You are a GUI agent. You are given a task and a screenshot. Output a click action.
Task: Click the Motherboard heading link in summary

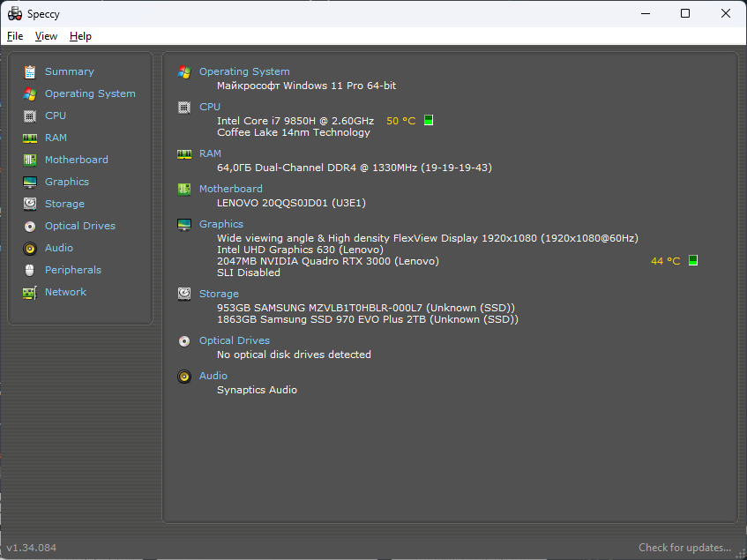click(x=230, y=189)
